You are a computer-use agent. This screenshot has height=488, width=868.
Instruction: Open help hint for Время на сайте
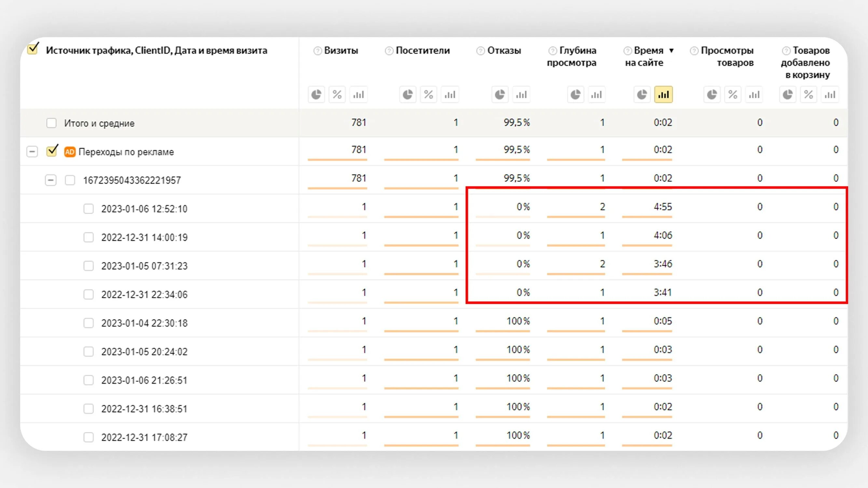pyautogui.click(x=627, y=51)
